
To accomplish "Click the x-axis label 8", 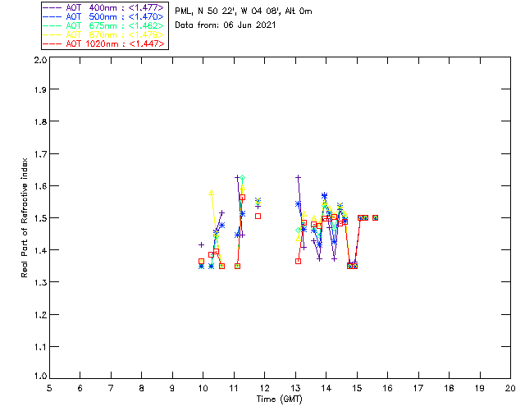I will click(x=142, y=388).
